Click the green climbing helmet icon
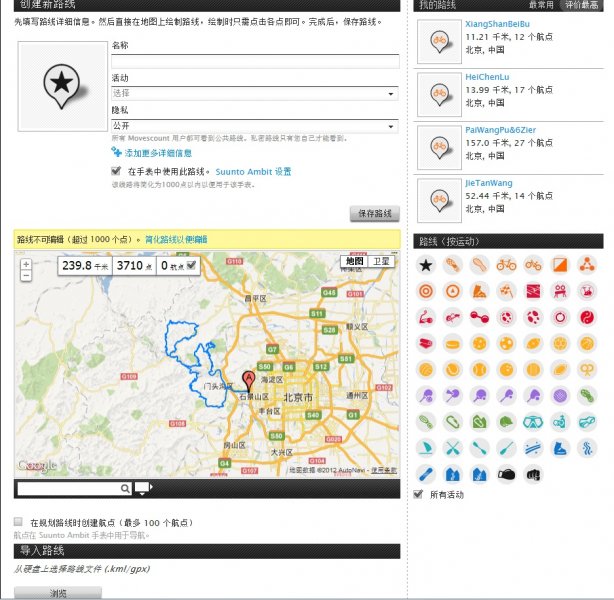The image size is (614, 600). coord(506,421)
